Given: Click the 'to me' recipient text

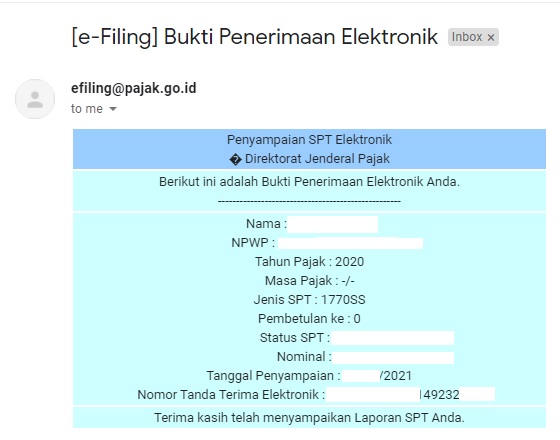Looking at the screenshot, I should [87, 109].
